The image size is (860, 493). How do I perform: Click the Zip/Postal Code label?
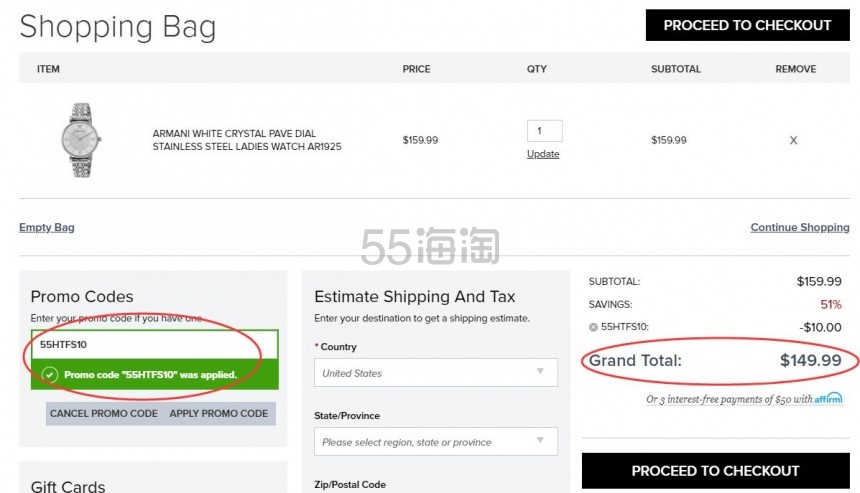point(350,484)
